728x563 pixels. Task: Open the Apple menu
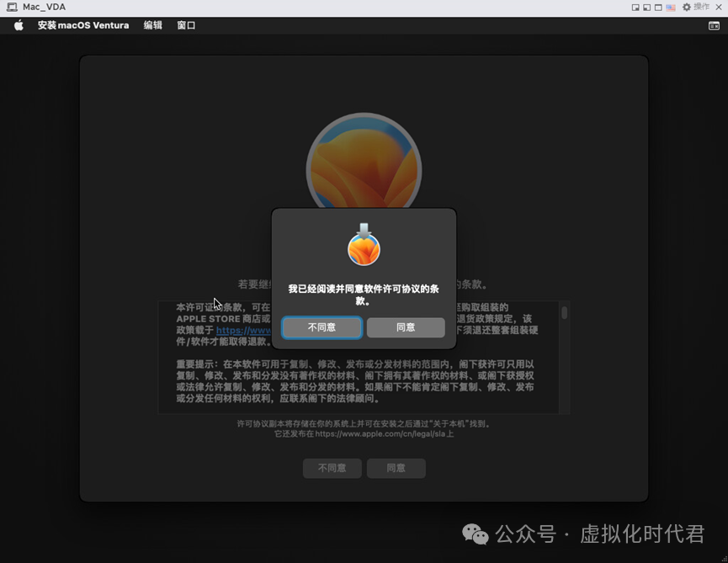pyautogui.click(x=19, y=25)
